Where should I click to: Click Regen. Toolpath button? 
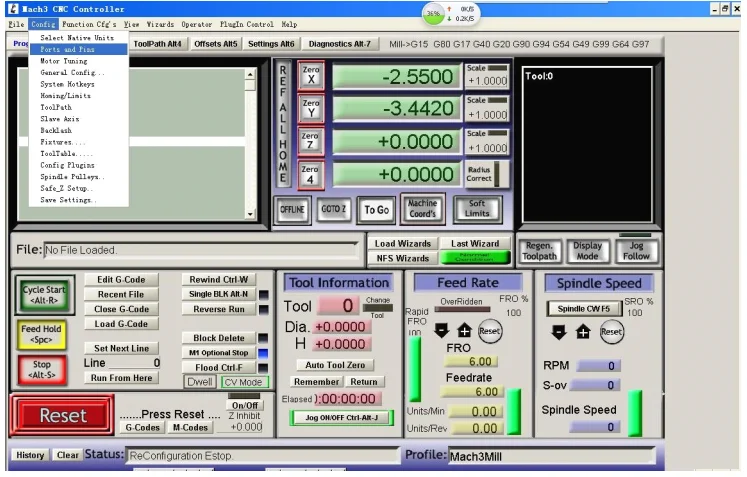pyautogui.click(x=539, y=251)
